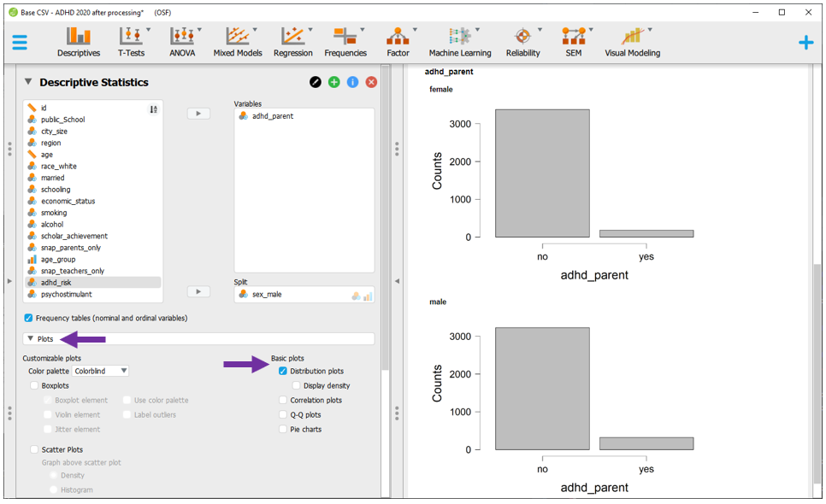This screenshot has height=504, width=826.
Task: Uncheck Frequency tables option
Action: tap(28, 319)
